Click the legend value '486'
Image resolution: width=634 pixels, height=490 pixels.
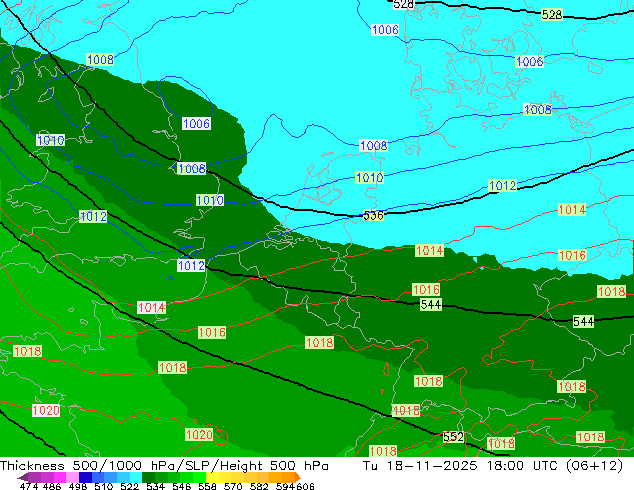(52, 486)
